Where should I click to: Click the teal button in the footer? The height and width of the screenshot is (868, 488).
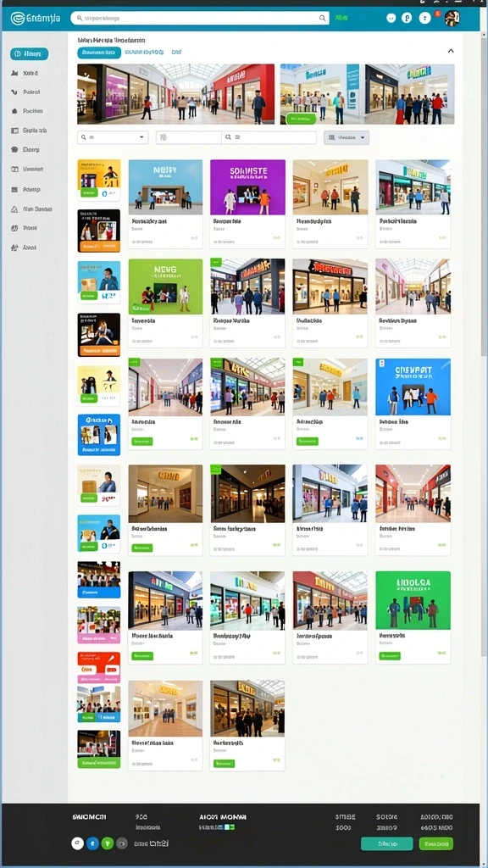click(x=386, y=843)
